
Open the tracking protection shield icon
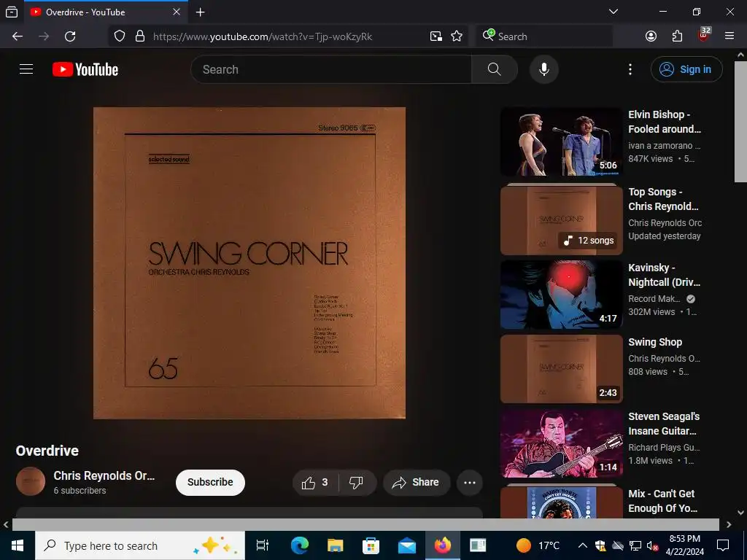coord(120,36)
